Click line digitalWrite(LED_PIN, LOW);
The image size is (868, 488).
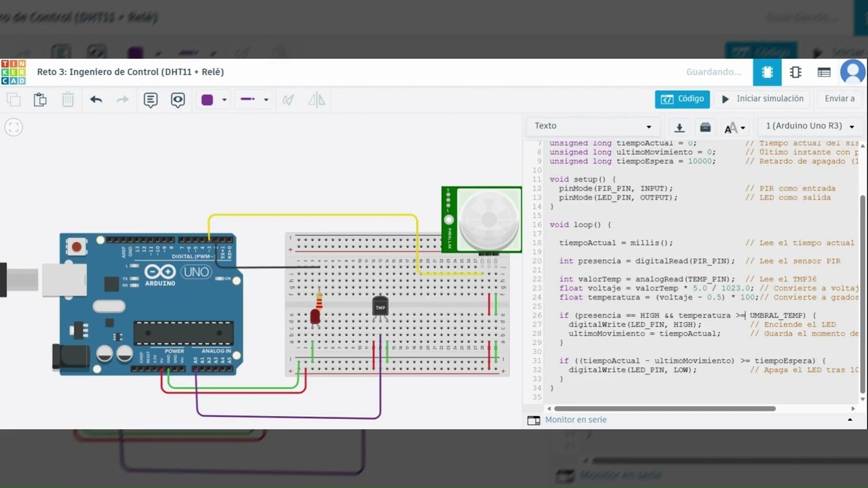tap(633, 370)
